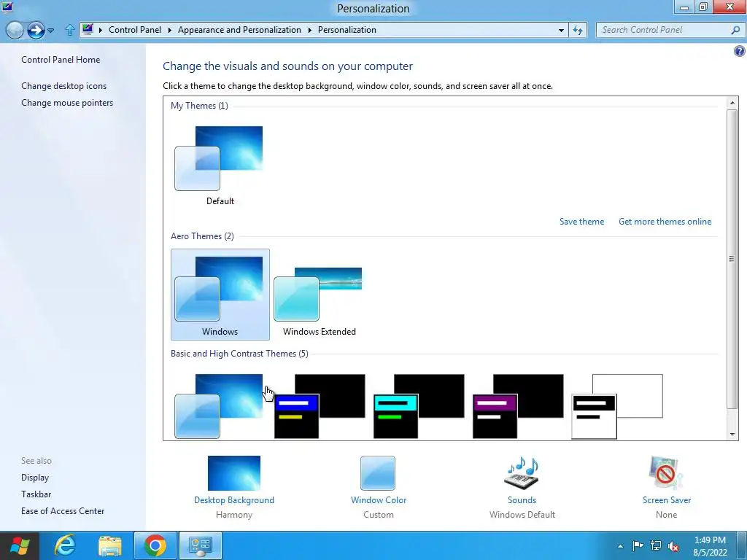Image resolution: width=747 pixels, height=560 pixels.
Task: Select the Windows Extended theme
Action: coord(320,295)
